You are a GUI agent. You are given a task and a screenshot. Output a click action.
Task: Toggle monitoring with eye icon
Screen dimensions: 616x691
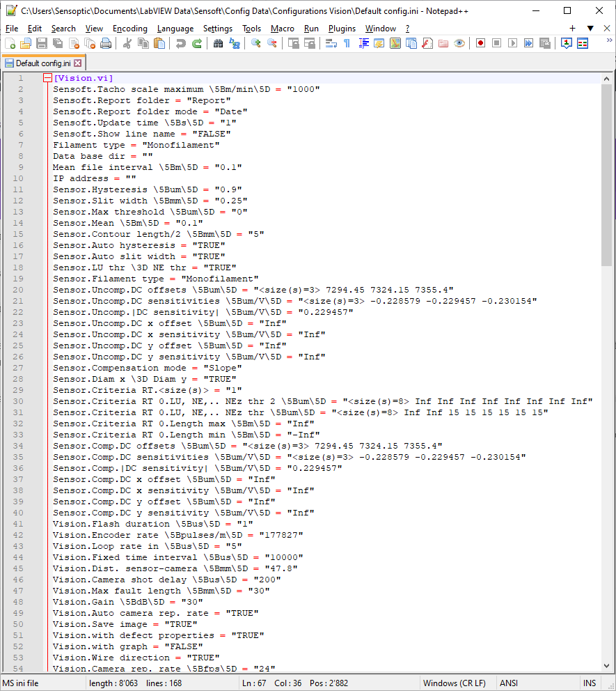tap(459, 43)
